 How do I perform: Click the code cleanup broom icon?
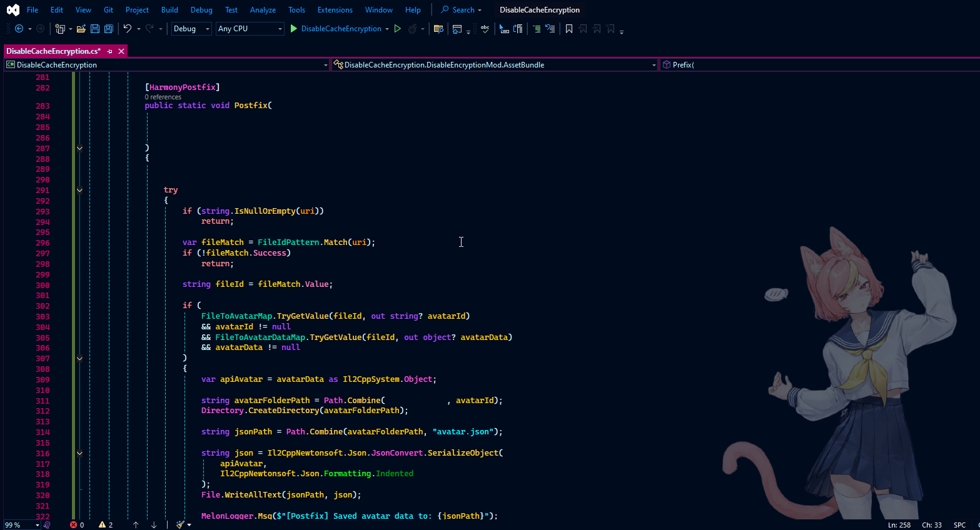(x=180, y=525)
